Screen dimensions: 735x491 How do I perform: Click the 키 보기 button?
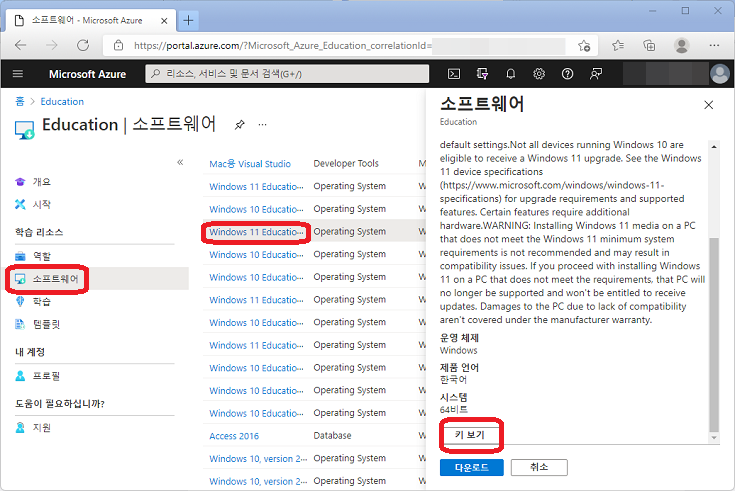tap(470, 435)
